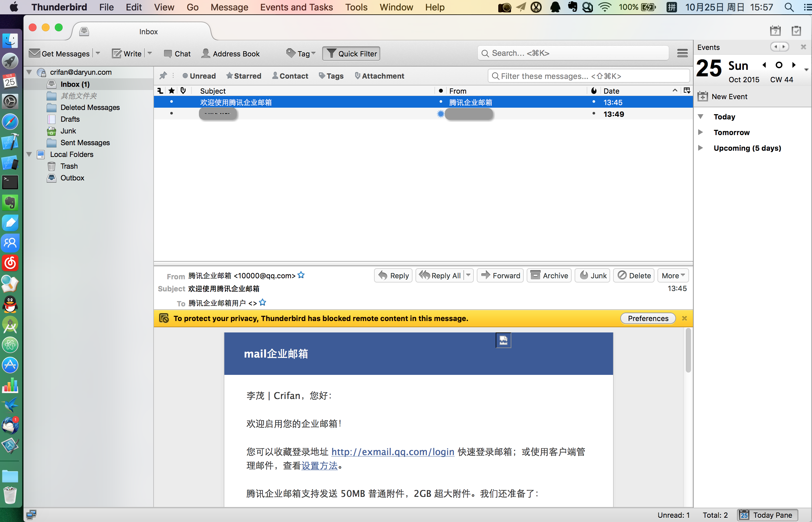The width and height of the screenshot is (812, 522).
Task: Click the New Event calendar icon
Action: (702, 97)
